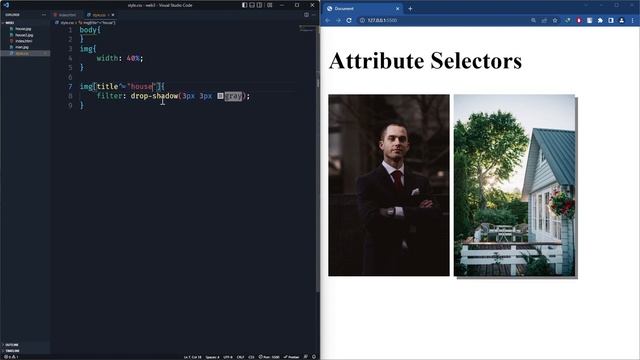Select language mode CSS in status bar
The height and width of the screenshot is (360, 640).
[x=251, y=357]
